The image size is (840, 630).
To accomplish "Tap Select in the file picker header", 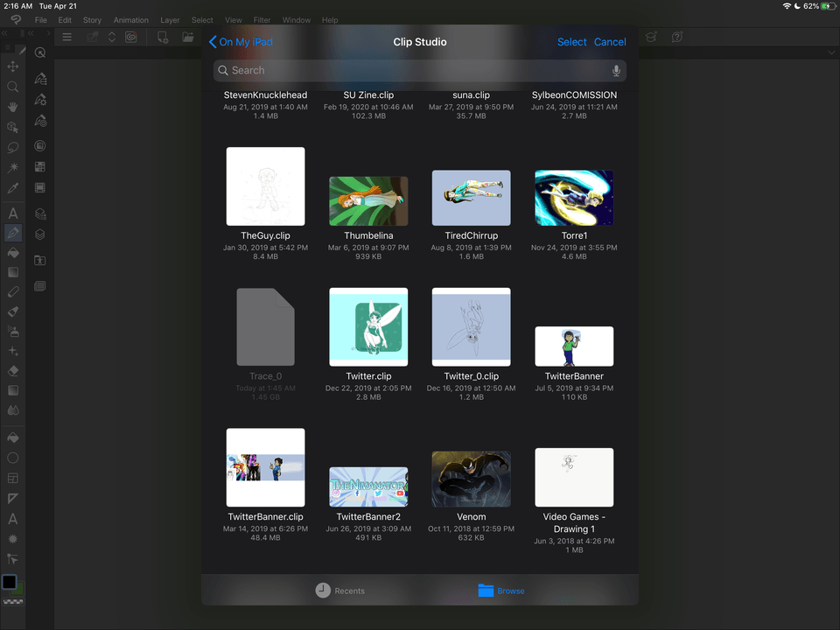I will (x=571, y=42).
